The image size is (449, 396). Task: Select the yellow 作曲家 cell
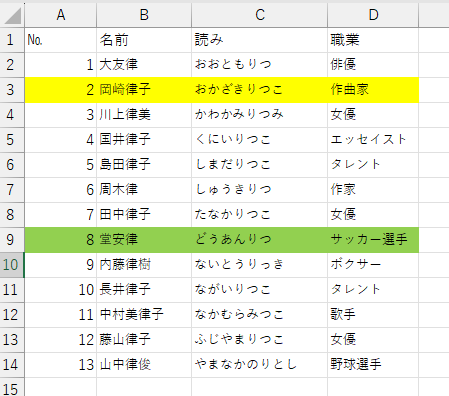373,90
